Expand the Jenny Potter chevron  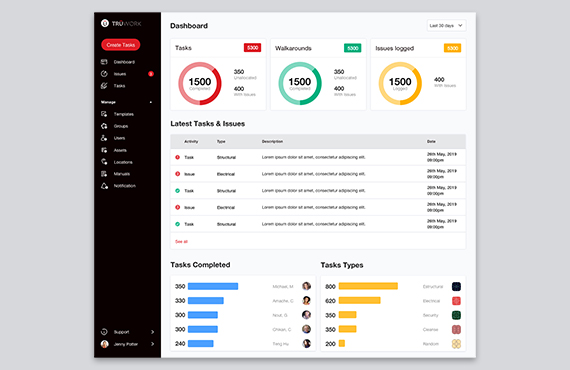coord(152,344)
